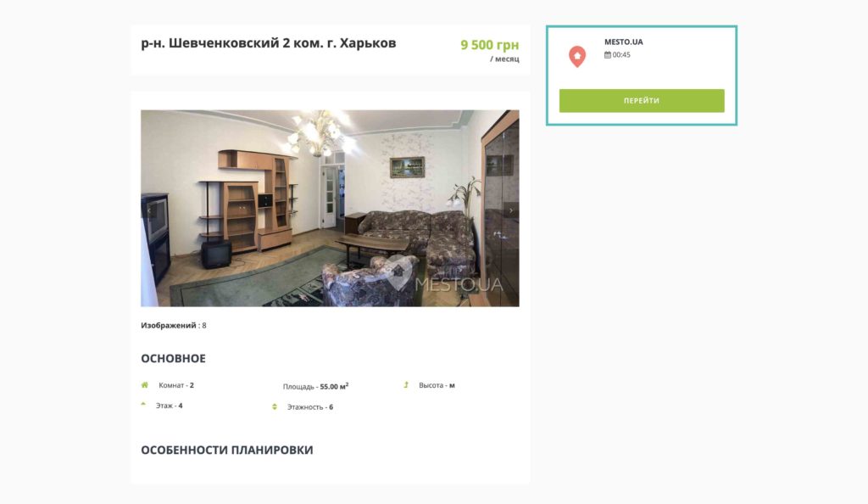The width and height of the screenshot is (868, 504).
Task: Click the height arrow icon beside Высота
Action: [x=406, y=385]
